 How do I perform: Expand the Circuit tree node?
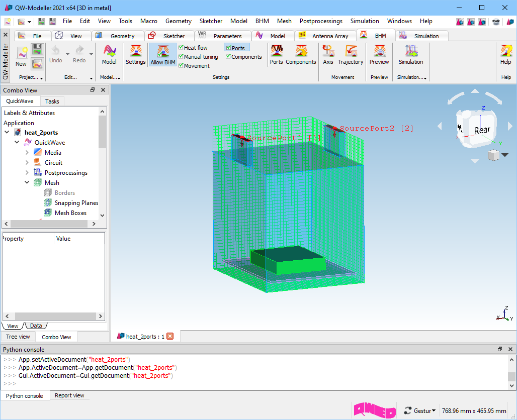[27, 162]
